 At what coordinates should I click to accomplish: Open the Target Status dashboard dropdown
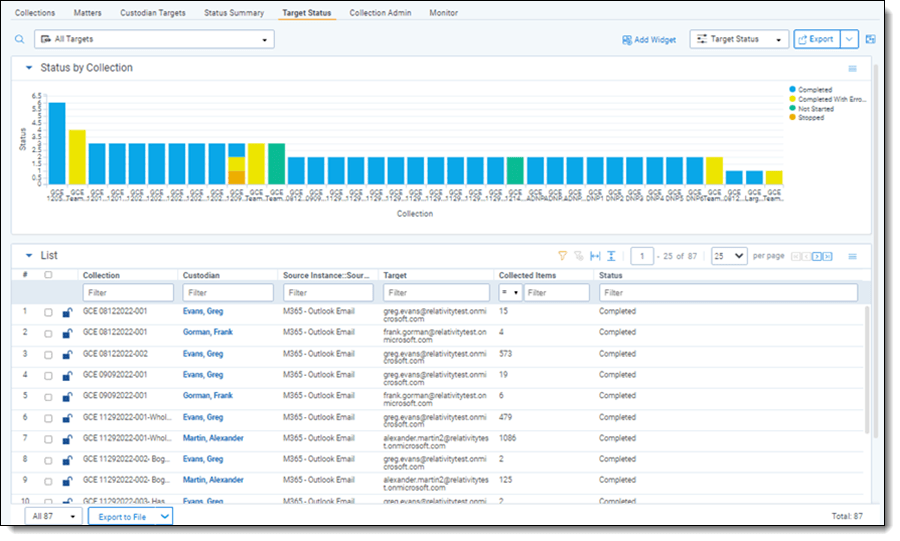tap(739, 39)
